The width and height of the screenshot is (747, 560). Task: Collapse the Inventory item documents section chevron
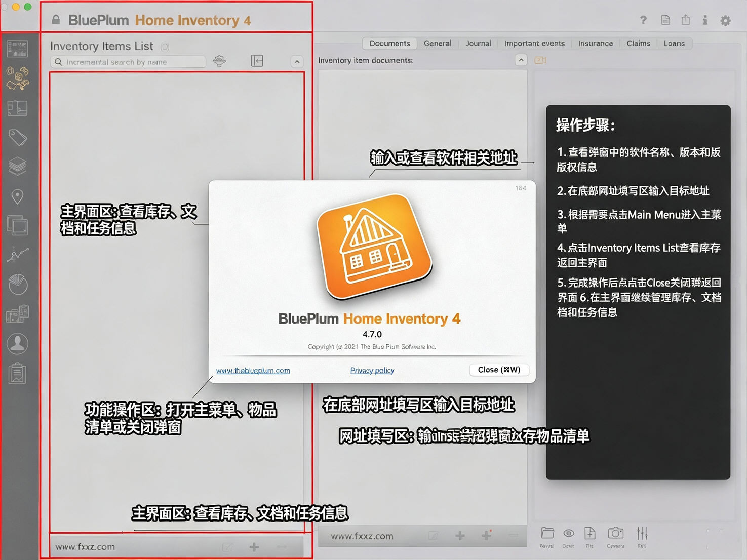click(x=521, y=60)
